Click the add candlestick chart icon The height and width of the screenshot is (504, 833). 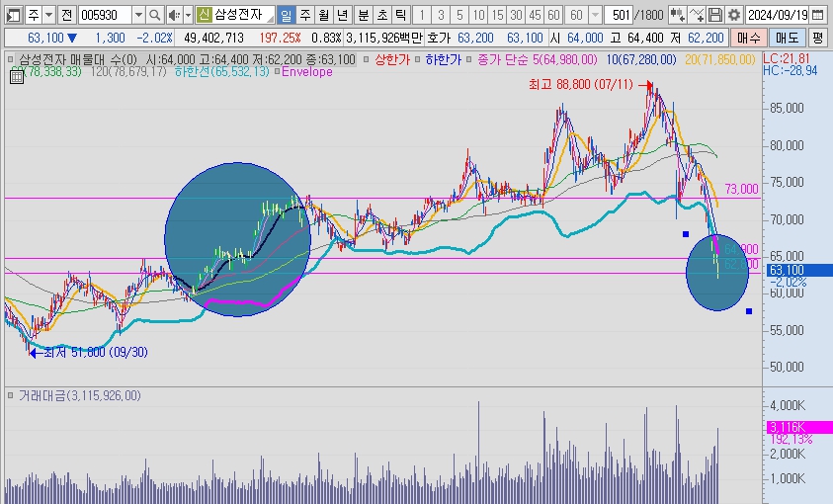pos(677,15)
